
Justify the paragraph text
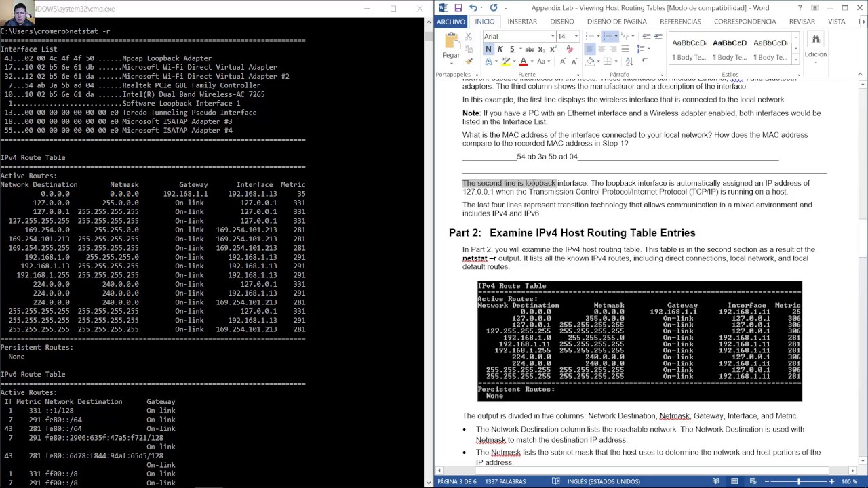625,49
